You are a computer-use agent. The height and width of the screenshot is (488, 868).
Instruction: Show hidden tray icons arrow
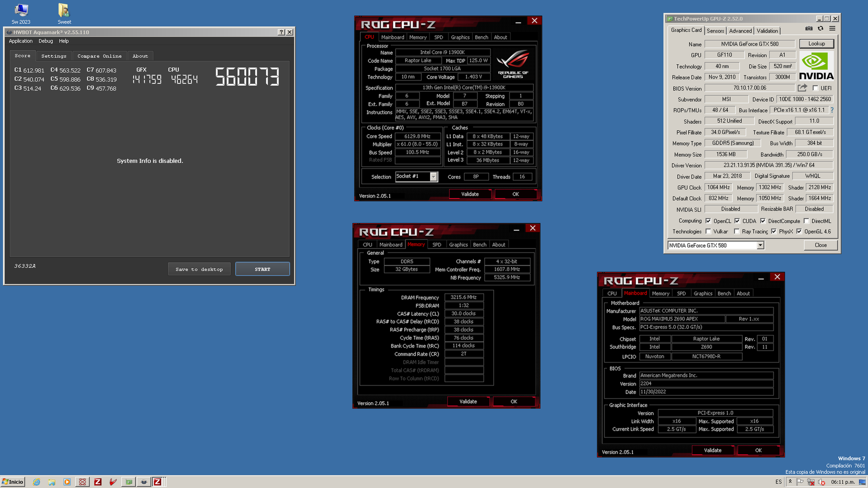tap(790, 482)
